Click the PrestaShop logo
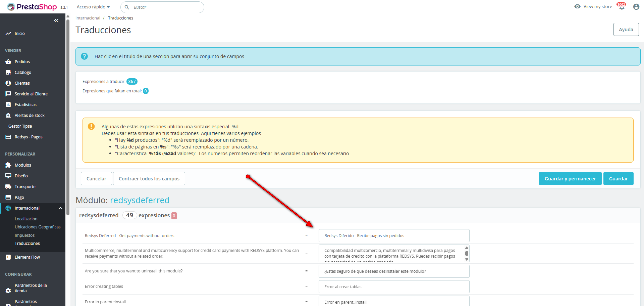The image size is (644, 306). pos(32,7)
